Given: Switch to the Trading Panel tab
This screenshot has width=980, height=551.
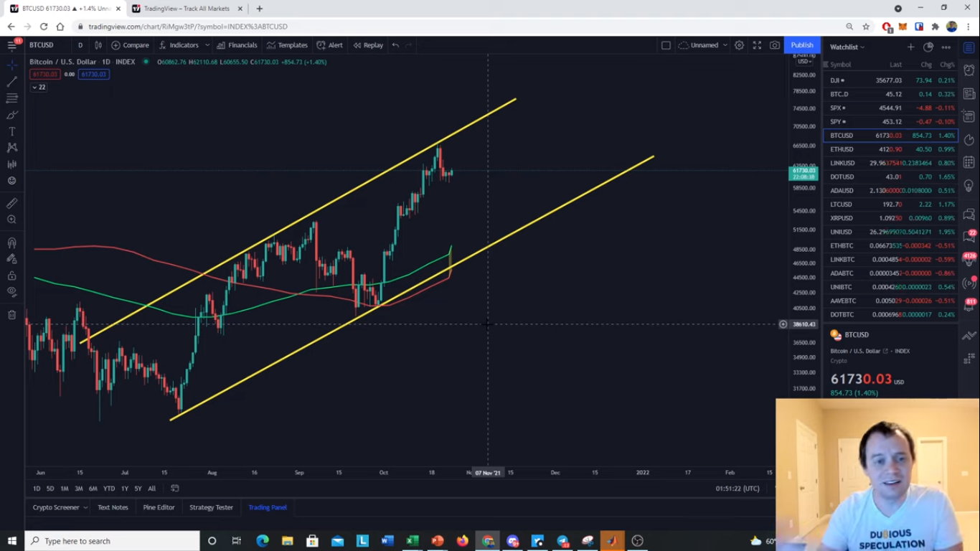Looking at the screenshot, I should [268, 507].
